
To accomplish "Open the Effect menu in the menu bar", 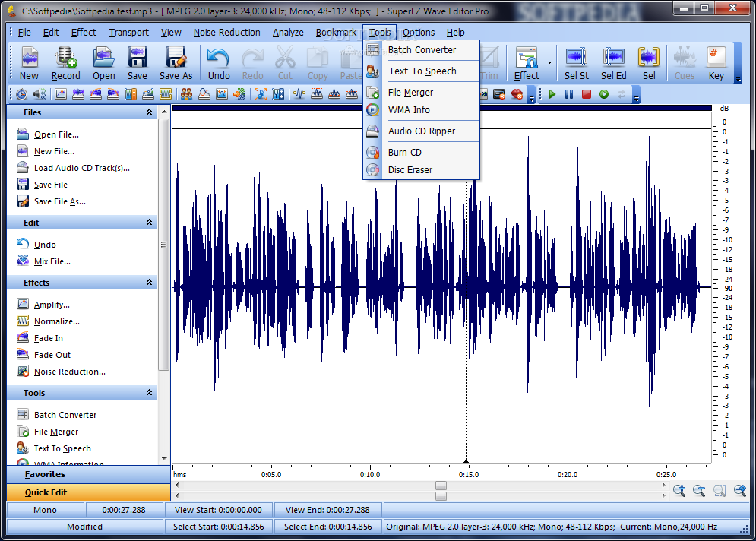I will click(84, 33).
